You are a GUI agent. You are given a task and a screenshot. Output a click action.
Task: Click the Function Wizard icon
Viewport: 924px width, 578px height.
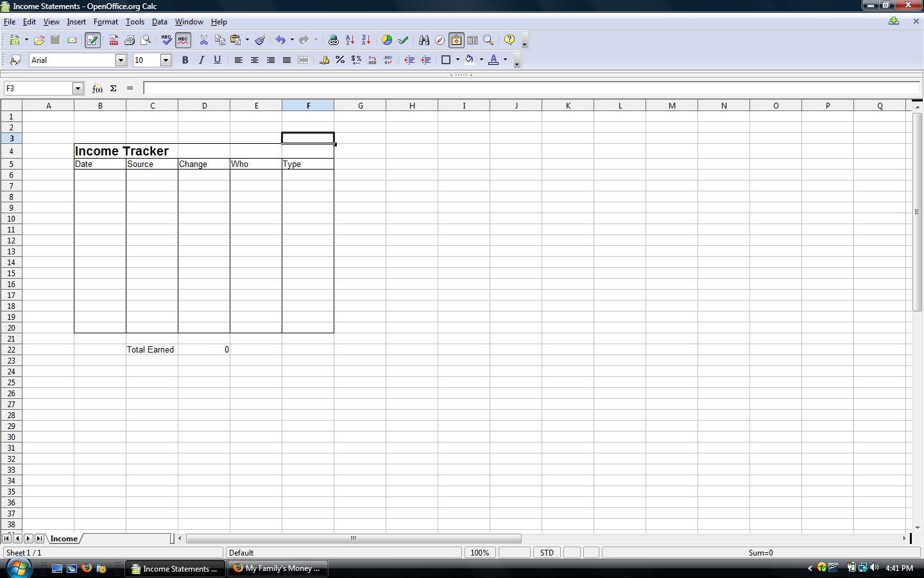(97, 89)
